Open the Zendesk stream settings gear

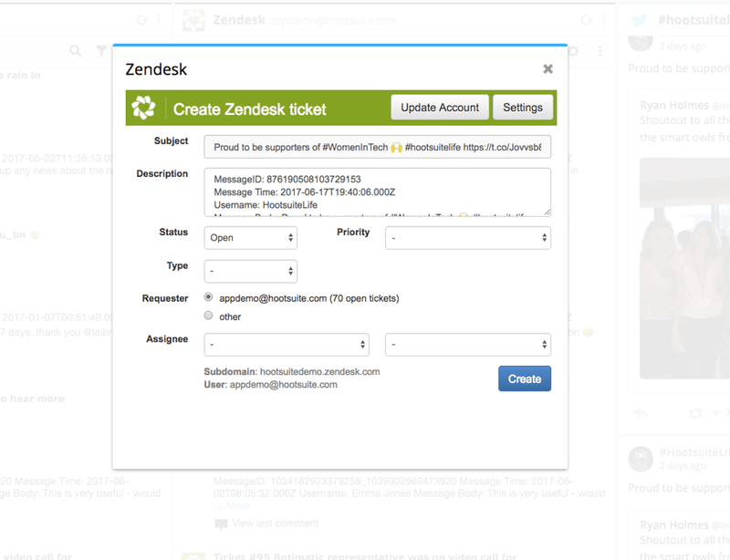[x=574, y=51]
